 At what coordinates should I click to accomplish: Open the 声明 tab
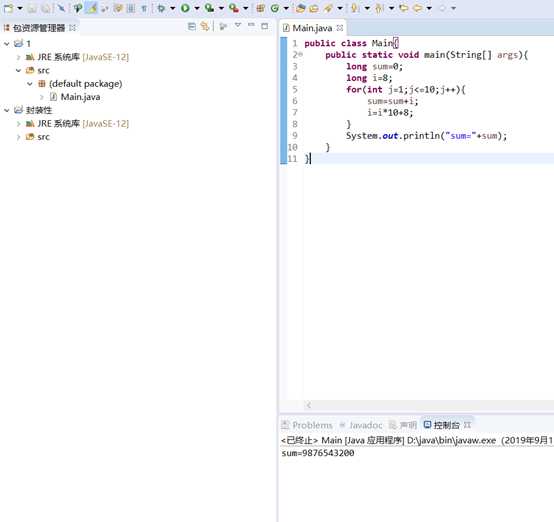coord(408,425)
